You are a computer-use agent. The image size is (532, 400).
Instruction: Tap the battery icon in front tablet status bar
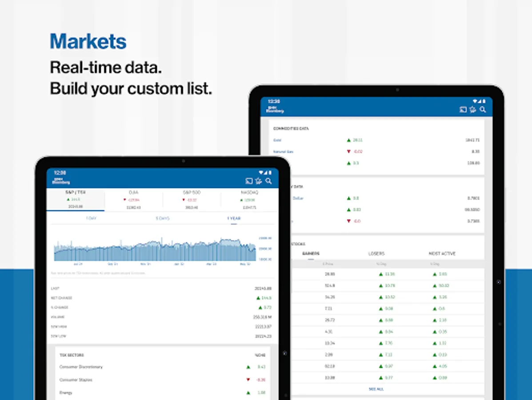tap(270, 172)
